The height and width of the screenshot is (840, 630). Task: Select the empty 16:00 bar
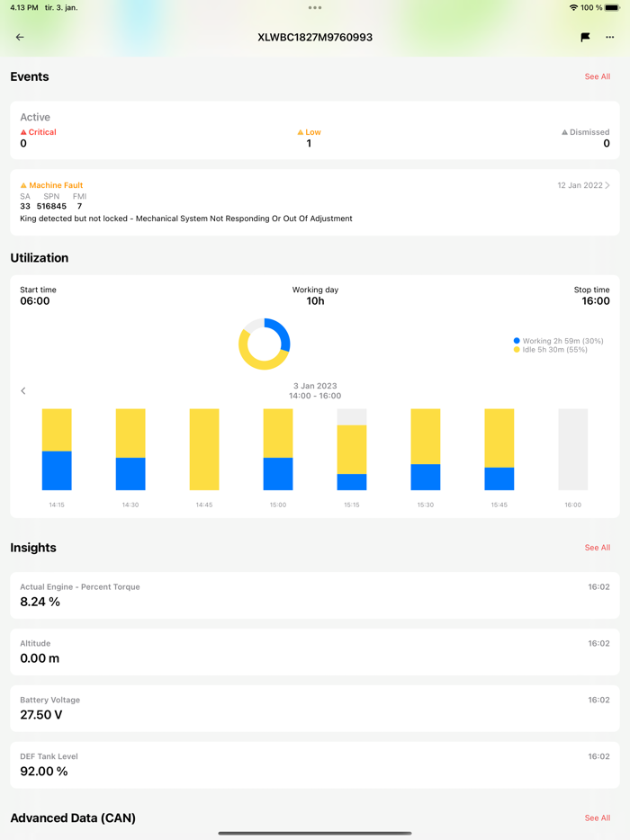pyautogui.click(x=573, y=450)
